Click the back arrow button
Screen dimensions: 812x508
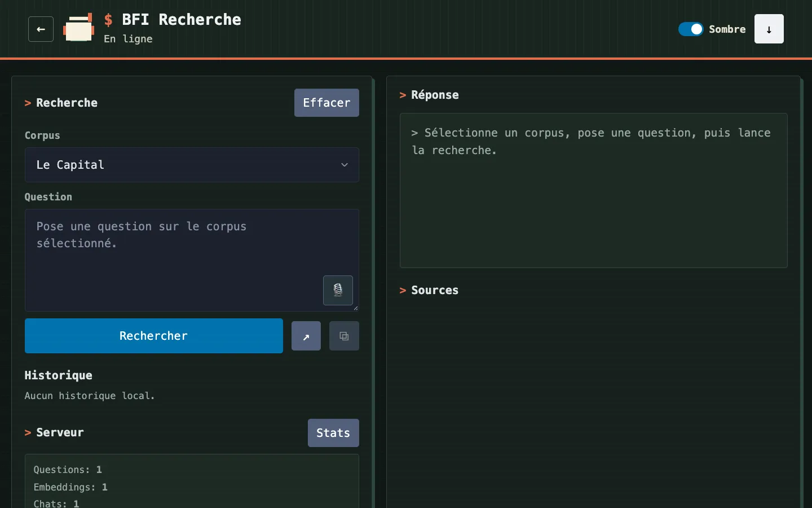click(x=41, y=29)
